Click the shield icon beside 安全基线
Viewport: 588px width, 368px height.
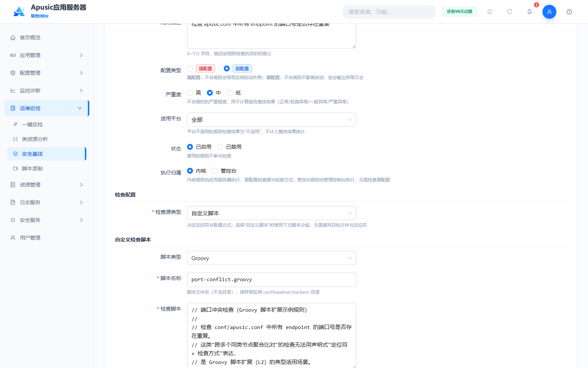[x=15, y=154]
